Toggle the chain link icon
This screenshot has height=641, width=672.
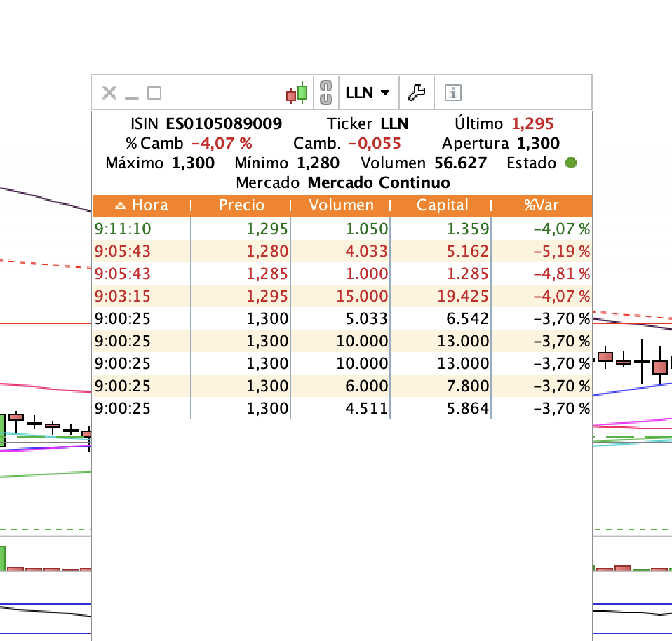(326, 93)
